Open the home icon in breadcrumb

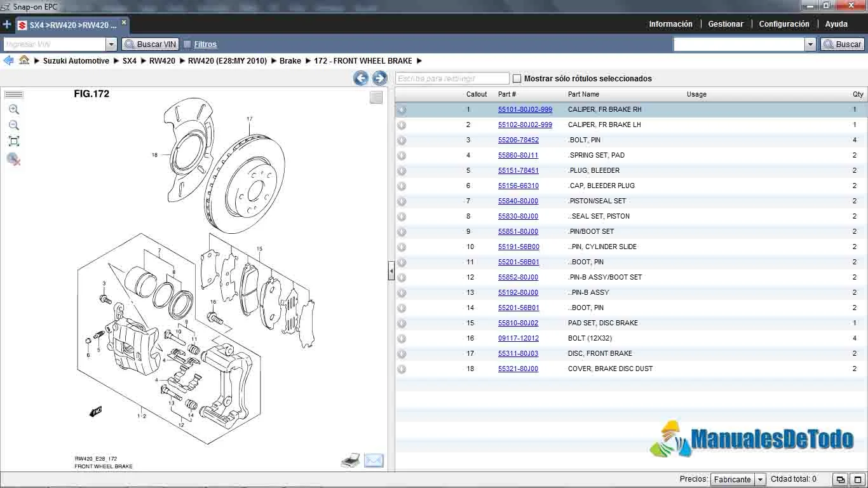[x=24, y=60]
